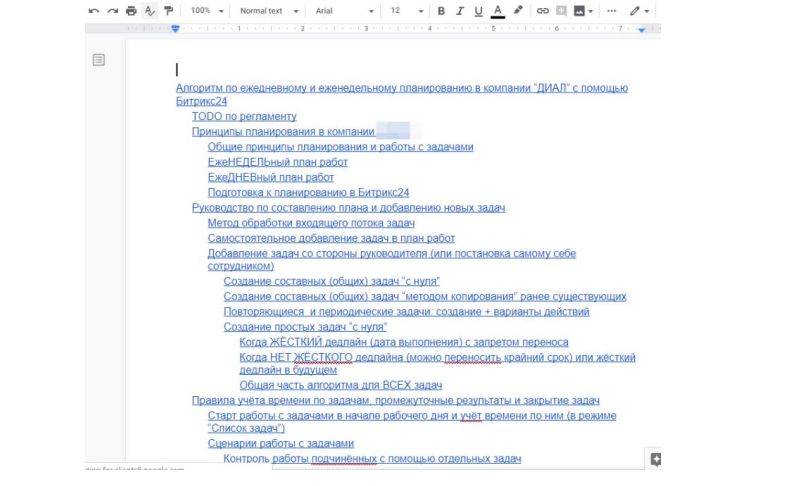Image resolution: width=799 pixels, height=486 pixels.
Task: Open 'Создание простых задач "с нуля"' link
Action: coord(305,327)
